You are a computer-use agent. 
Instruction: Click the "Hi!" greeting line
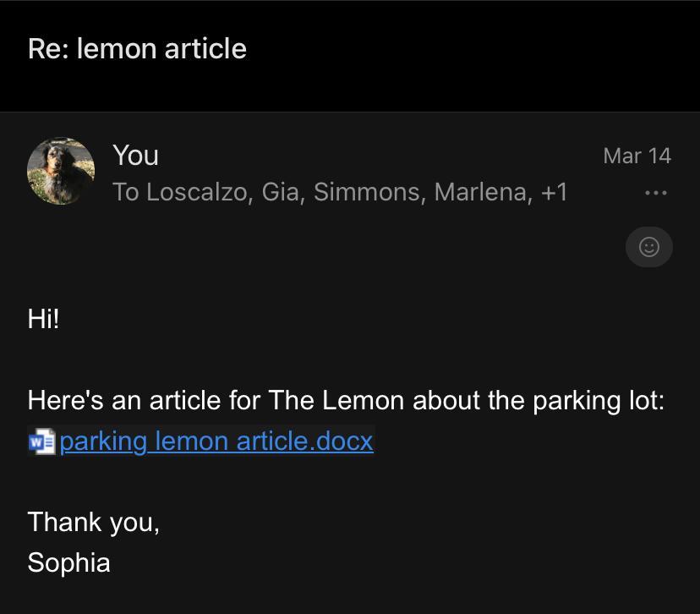(44, 319)
